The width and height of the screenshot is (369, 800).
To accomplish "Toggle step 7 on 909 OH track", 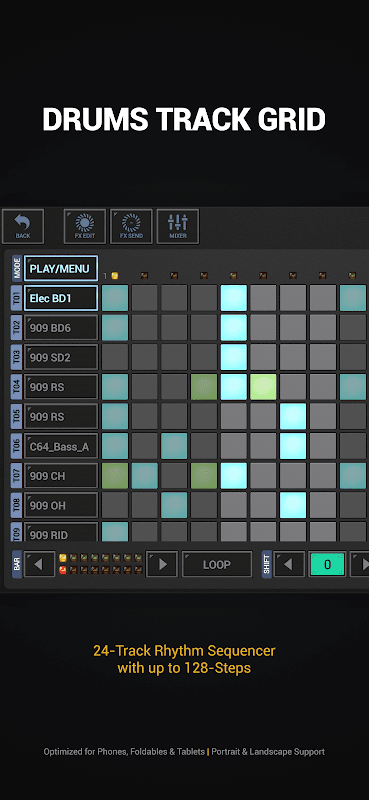I will coord(293,505).
